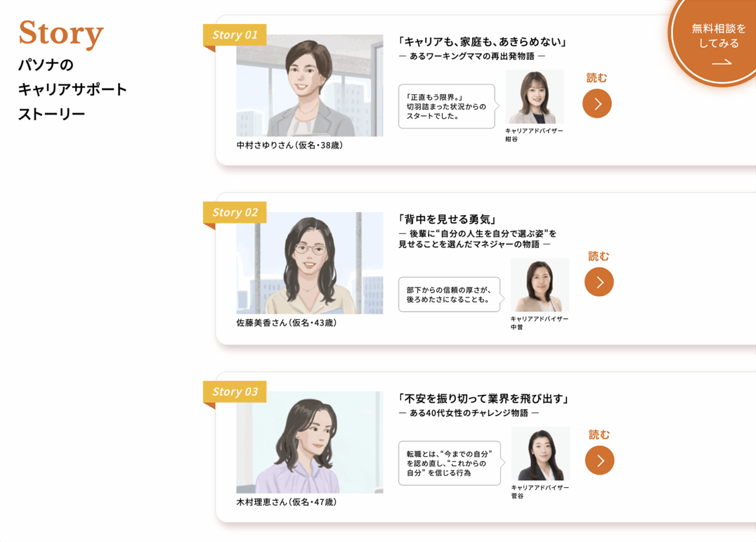Click the orange arrow button for Story 01
Screen dimensions: 756x542
pyautogui.click(x=597, y=103)
